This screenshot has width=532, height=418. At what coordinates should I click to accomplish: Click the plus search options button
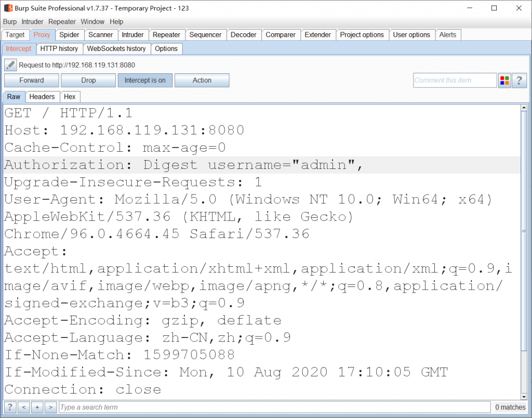(37, 407)
